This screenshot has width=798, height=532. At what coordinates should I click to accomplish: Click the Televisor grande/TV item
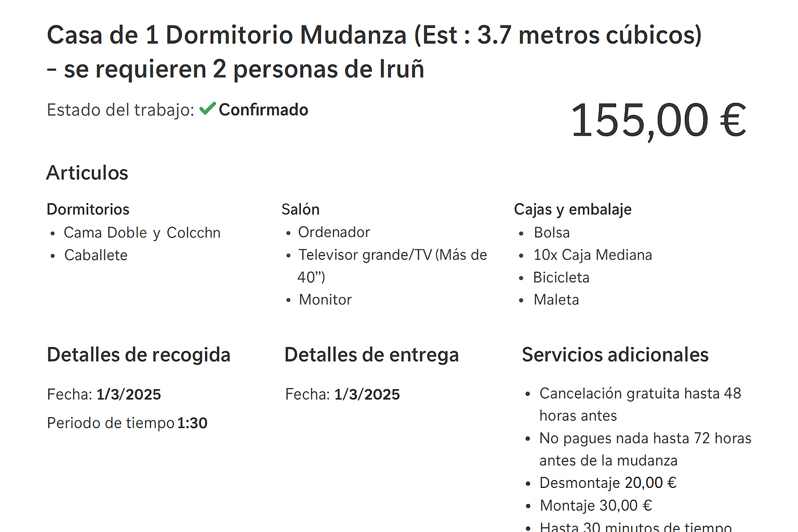pyautogui.click(x=392, y=255)
